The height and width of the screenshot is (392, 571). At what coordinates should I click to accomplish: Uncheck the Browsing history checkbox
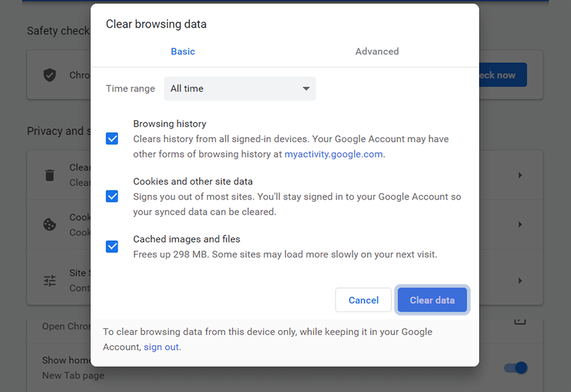tap(112, 138)
